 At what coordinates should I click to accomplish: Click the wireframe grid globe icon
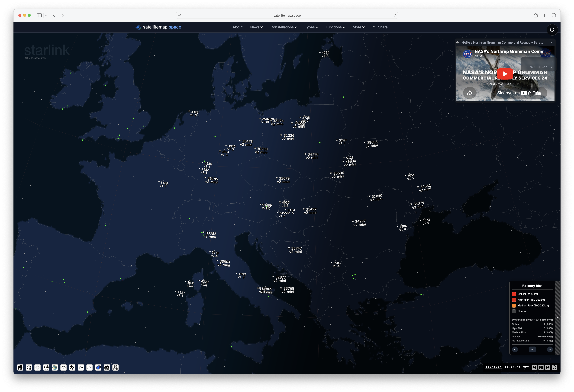click(38, 367)
